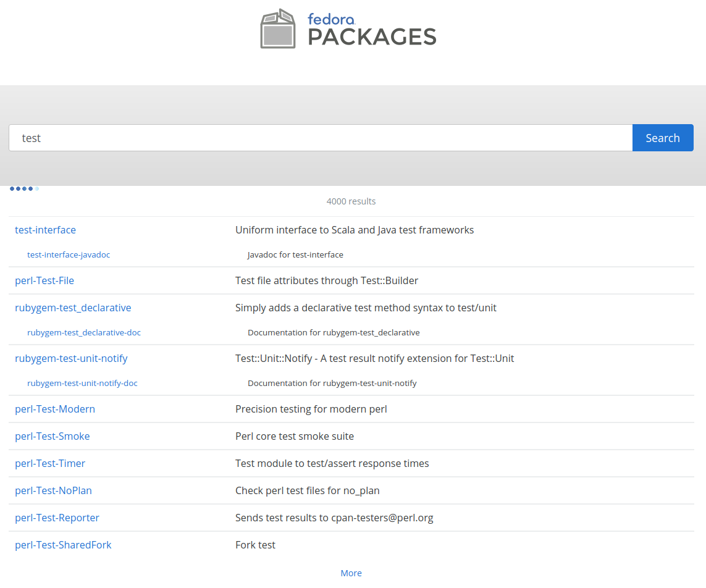Screen dimensions: 706x588
Task: Load more results with the More link
Action: pos(351,573)
